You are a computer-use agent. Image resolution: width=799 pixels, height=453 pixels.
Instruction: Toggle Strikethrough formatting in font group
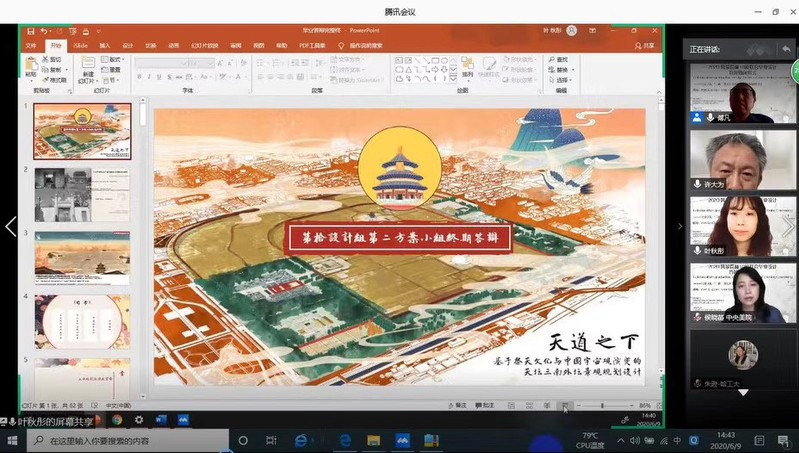179,77
